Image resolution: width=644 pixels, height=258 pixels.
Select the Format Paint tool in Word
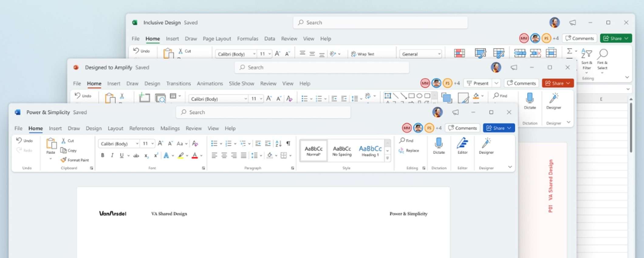pos(75,160)
